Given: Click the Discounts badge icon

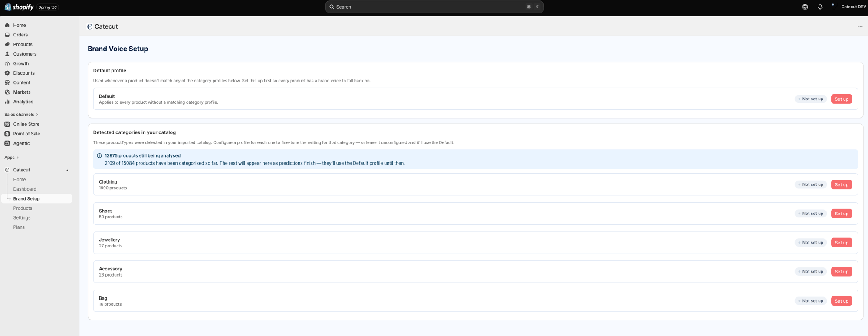Looking at the screenshot, I should coord(7,73).
